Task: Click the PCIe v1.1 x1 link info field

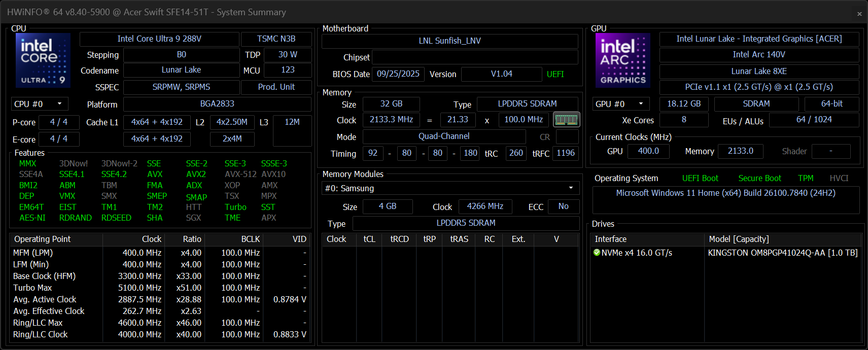Action: pyautogui.click(x=759, y=87)
